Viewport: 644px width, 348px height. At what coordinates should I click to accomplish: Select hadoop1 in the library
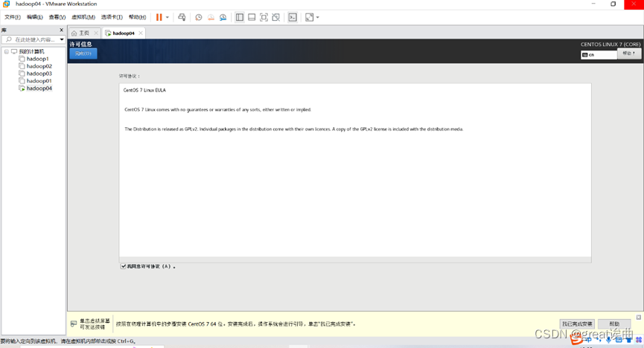coord(37,59)
